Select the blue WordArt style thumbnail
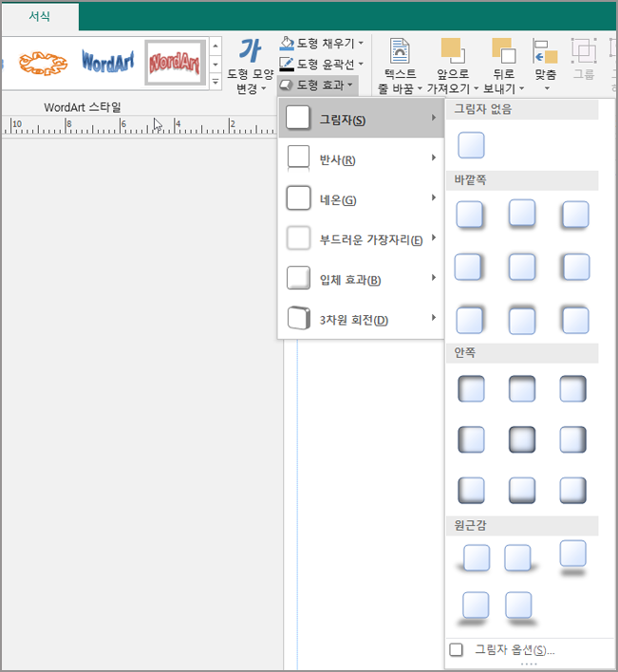618x672 pixels. (108, 62)
